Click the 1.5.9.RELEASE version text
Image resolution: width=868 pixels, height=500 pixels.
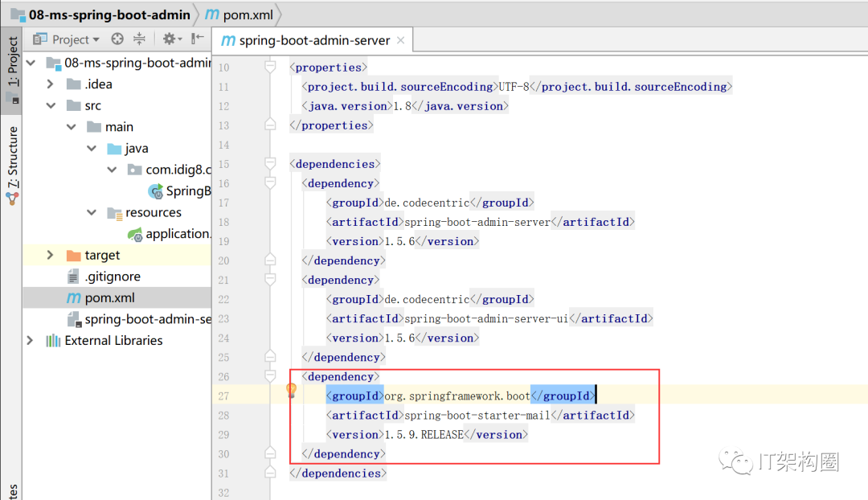[x=424, y=435]
